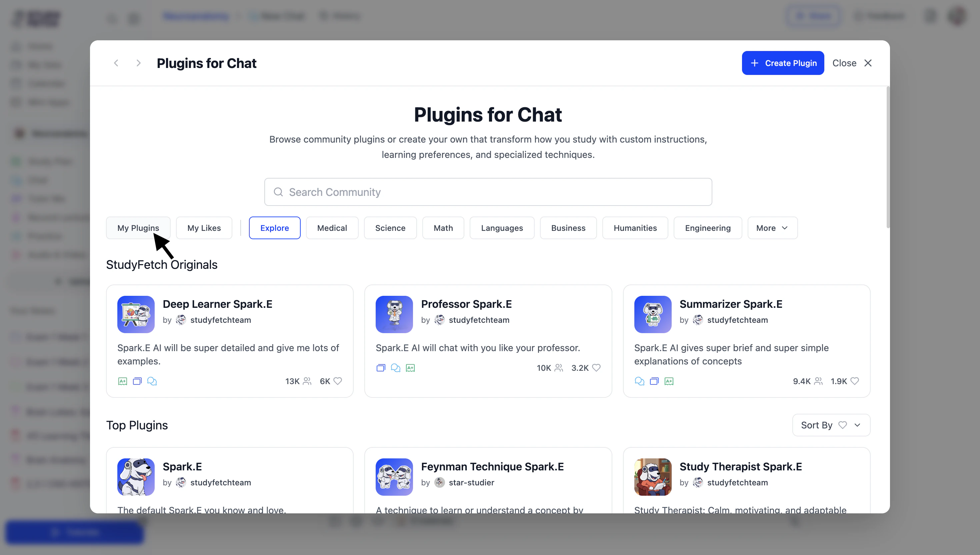
Task: Expand the More categories dropdown
Action: click(772, 228)
